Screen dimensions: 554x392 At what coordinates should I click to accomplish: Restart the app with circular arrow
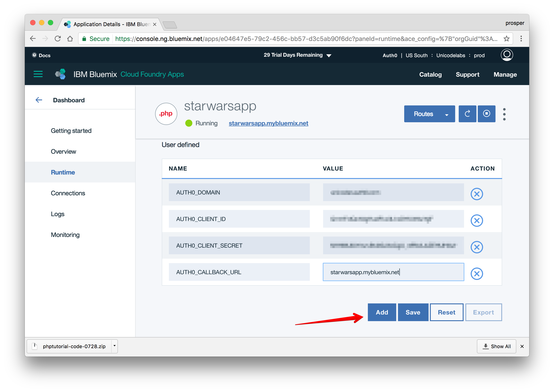[467, 114]
